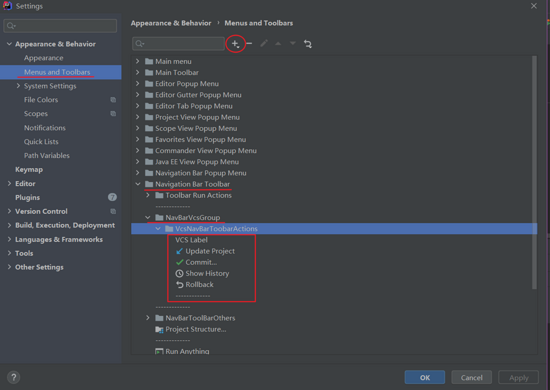Click the Restore defaults icon in toolbar
The image size is (550, 390).
click(x=308, y=44)
